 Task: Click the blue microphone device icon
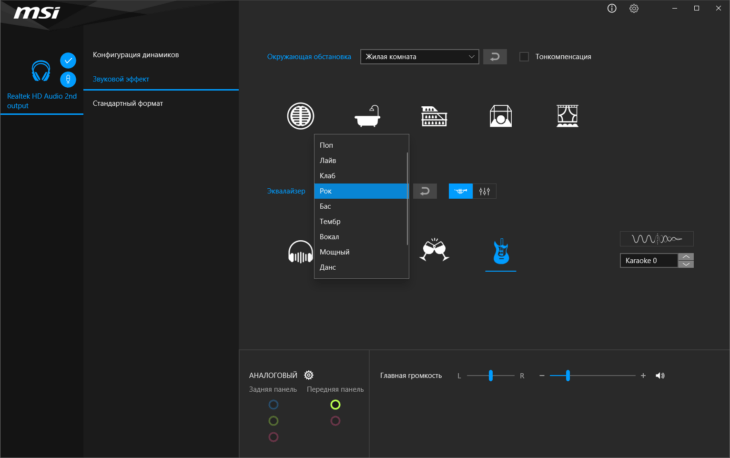pyautogui.click(x=68, y=80)
